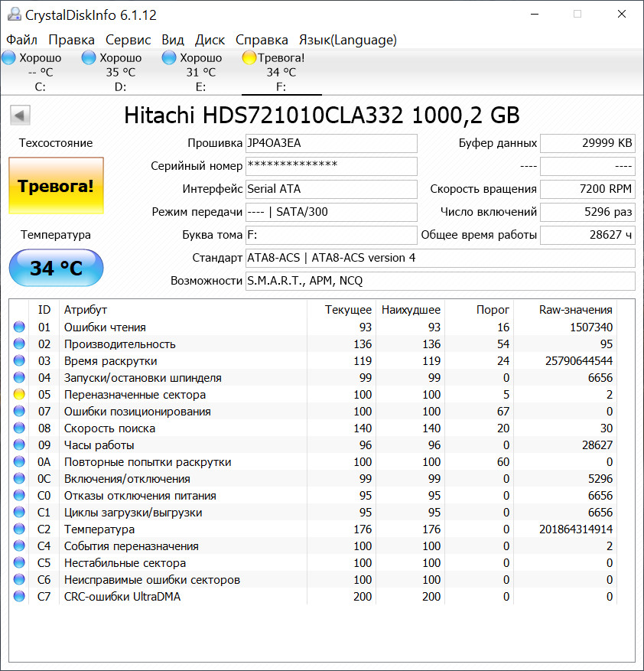
Task: Switch to drive E: at 31 °C
Action: point(200,72)
